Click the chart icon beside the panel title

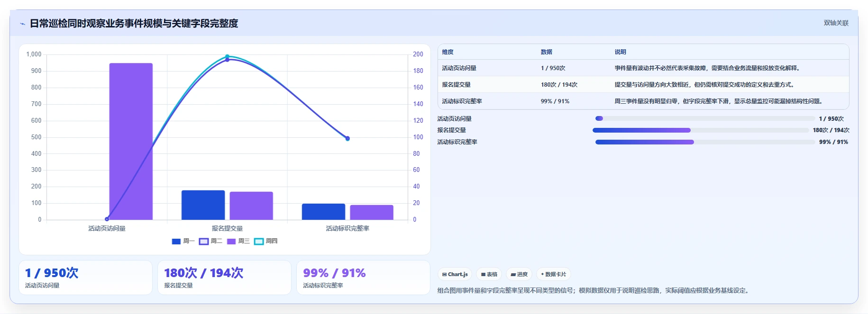(x=22, y=24)
